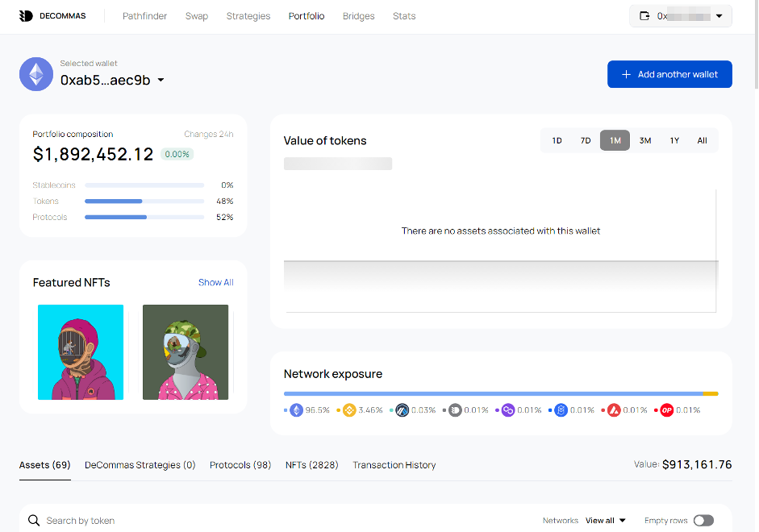
Task: Open the Networks View all dropdown
Action: click(x=606, y=521)
